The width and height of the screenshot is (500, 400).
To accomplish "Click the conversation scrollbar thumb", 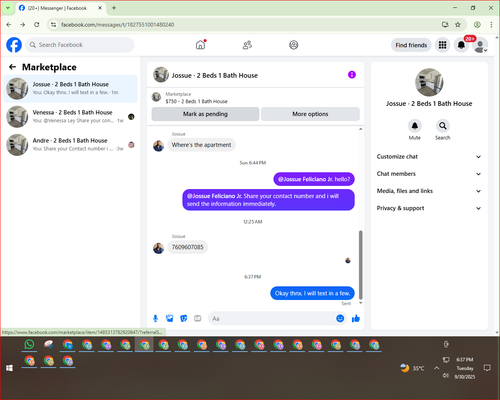I will point(360,265).
